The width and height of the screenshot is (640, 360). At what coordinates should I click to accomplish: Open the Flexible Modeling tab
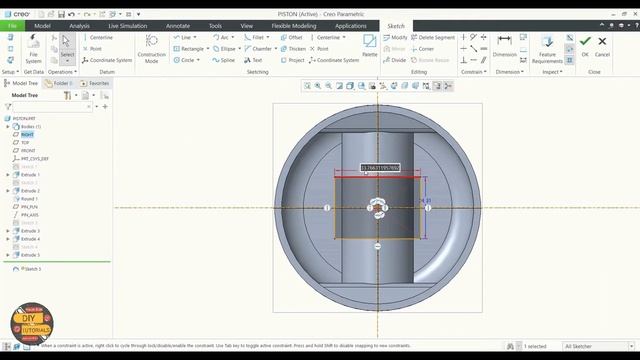[x=294, y=26]
